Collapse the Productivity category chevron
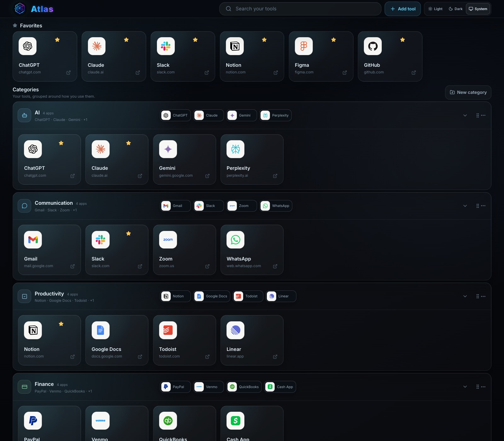504x441 pixels. 465,296
